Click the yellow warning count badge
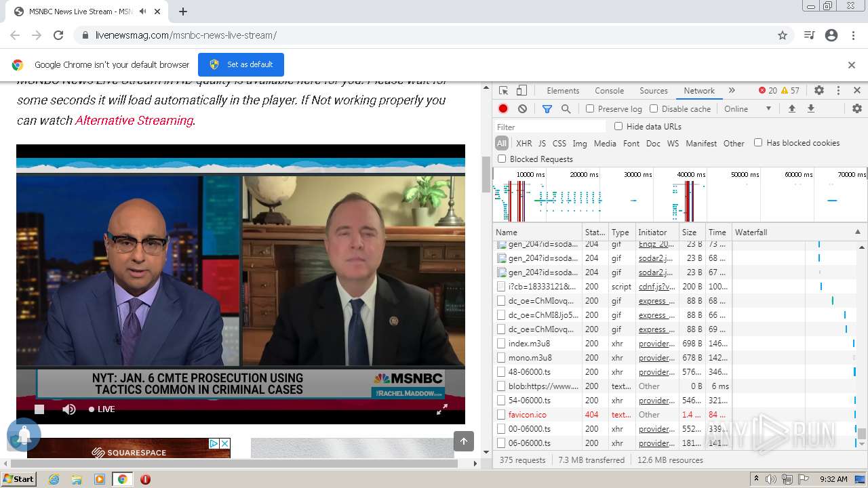The image size is (868, 488). (790, 90)
